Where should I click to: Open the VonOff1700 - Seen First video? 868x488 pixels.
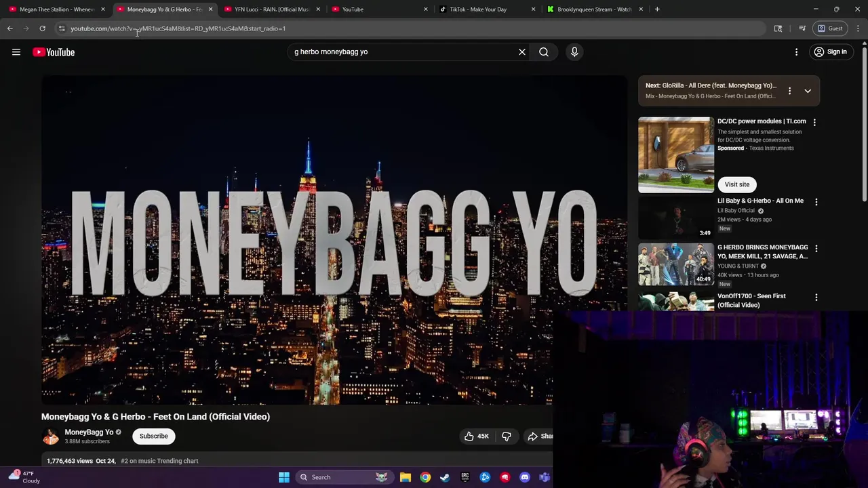pos(751,300)
